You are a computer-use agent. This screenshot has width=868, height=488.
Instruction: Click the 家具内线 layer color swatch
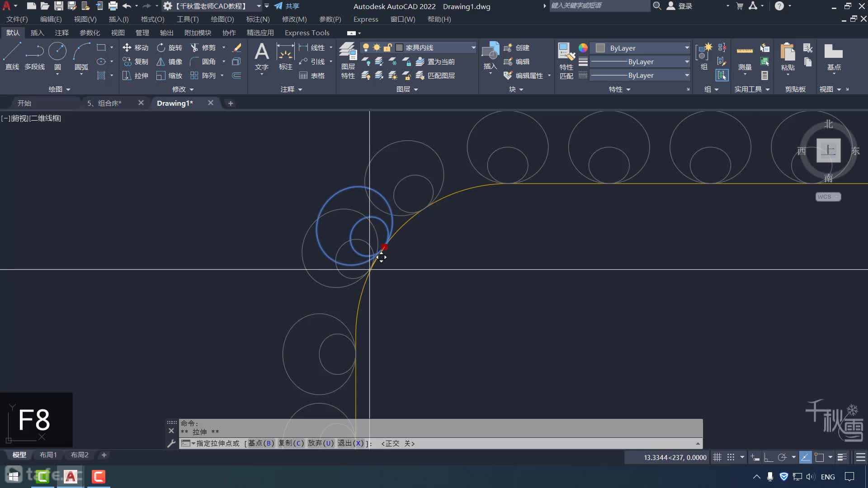[399, 47]
